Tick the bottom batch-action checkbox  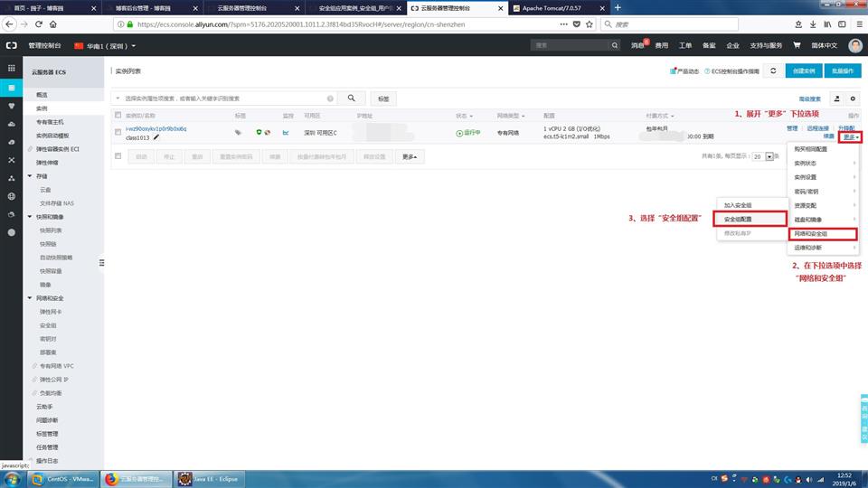[x=118, y=156]
